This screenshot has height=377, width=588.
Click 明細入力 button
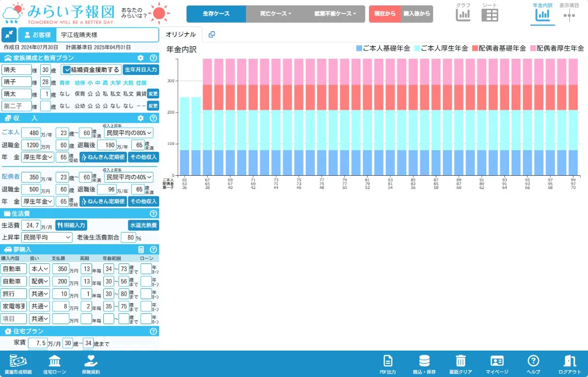tap(71, 225)
